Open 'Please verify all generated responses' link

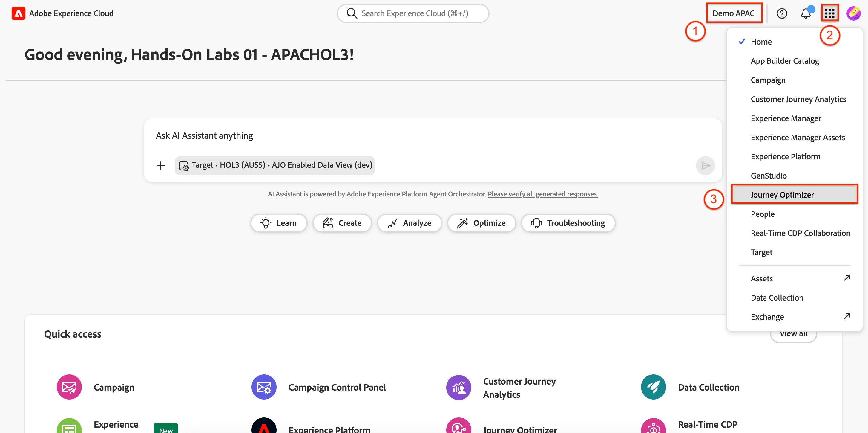(x=543, y=194)
